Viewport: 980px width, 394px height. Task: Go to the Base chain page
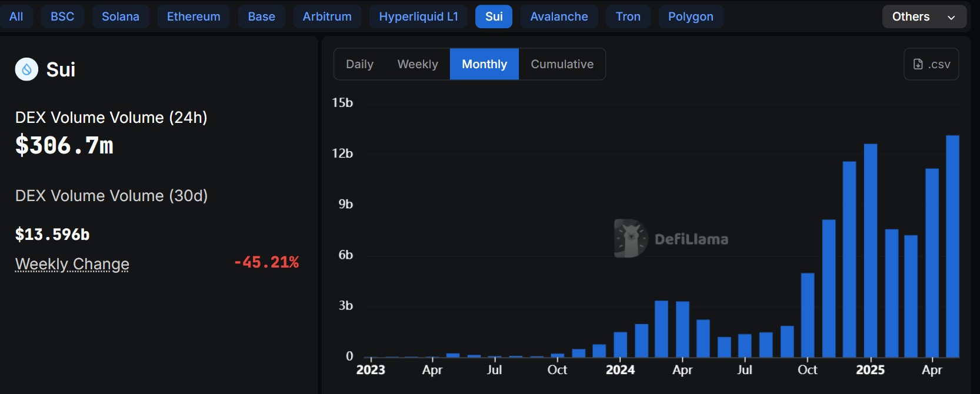[261, 16]
